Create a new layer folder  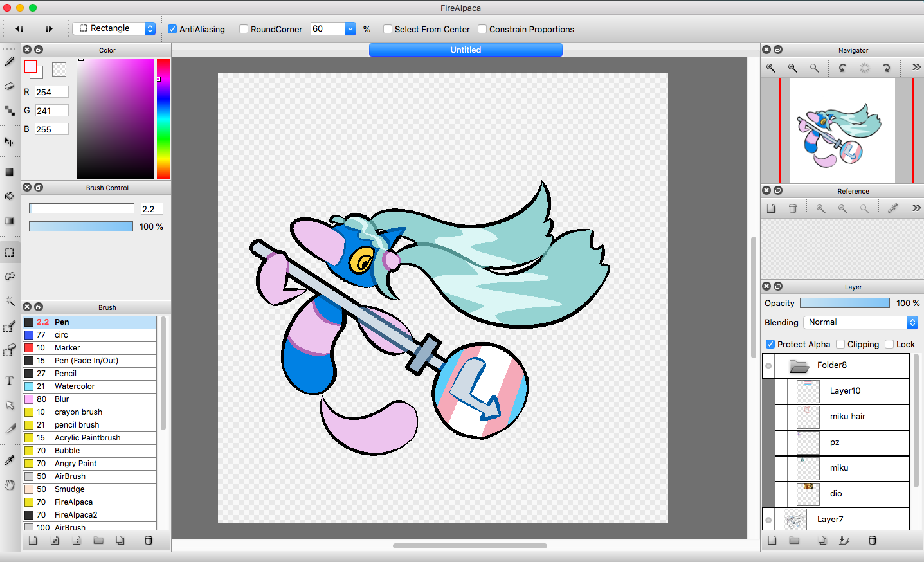794,540
